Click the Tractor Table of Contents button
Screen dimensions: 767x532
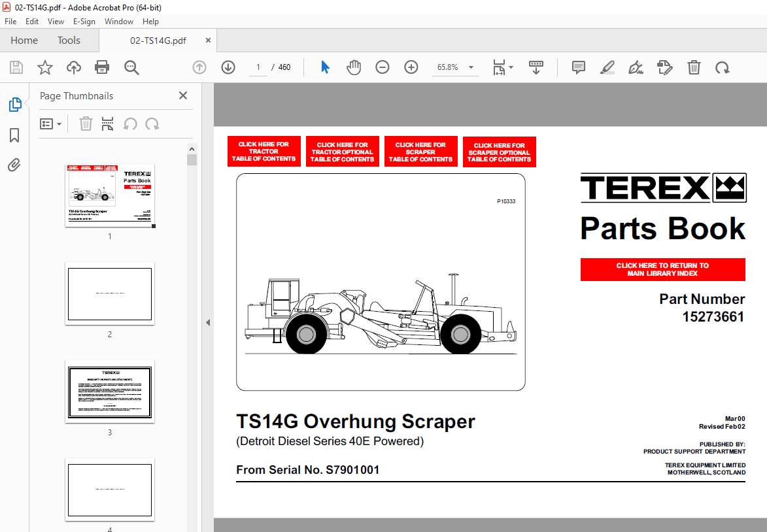click(x=264, y=152)
